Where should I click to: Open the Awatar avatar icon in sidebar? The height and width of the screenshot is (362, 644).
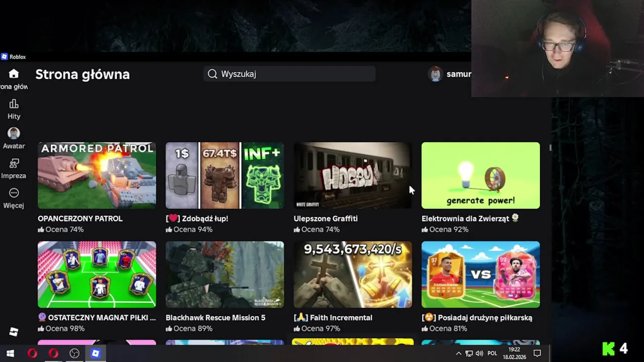[14, 133]
